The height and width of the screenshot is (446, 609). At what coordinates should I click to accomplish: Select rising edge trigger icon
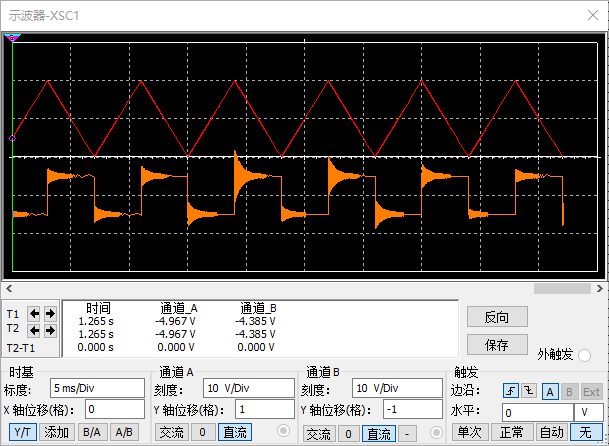(x=510, y=391)
